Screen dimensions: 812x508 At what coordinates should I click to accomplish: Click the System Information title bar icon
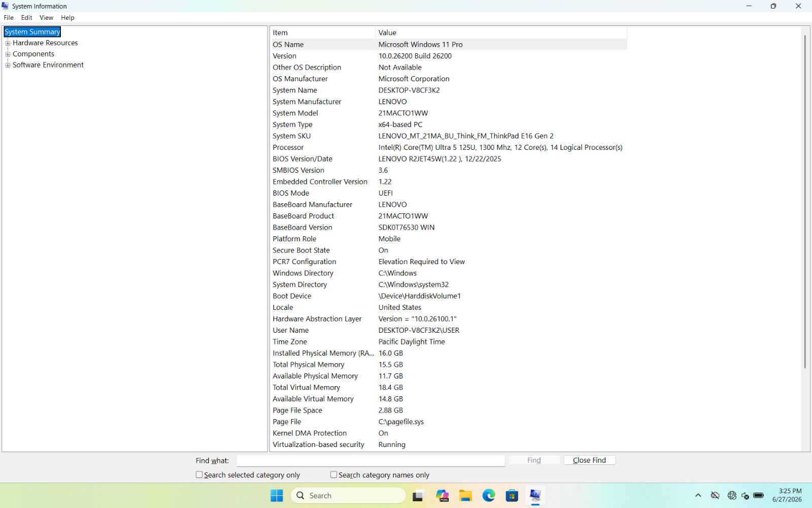click(6, 6)
